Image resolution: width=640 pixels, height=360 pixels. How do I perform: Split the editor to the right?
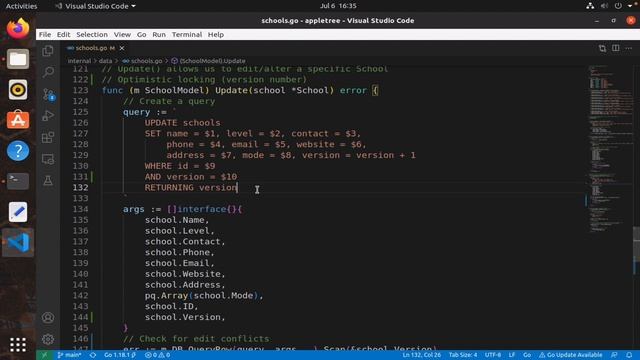[x=616, y=48]
